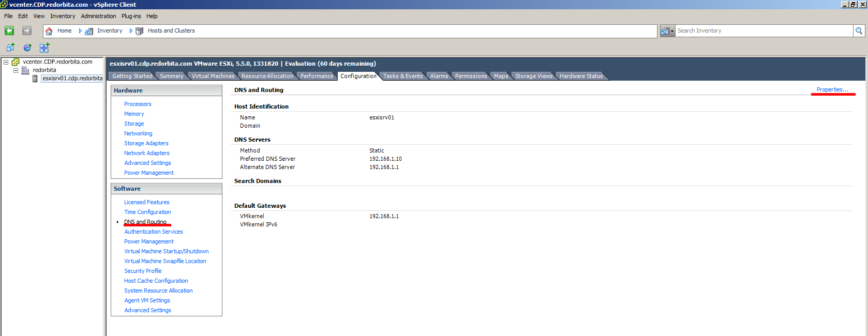The image size is (868, 336).
Task: Click the Hosts and Clusters breadcrumb icon
Action: coord(140,31)
